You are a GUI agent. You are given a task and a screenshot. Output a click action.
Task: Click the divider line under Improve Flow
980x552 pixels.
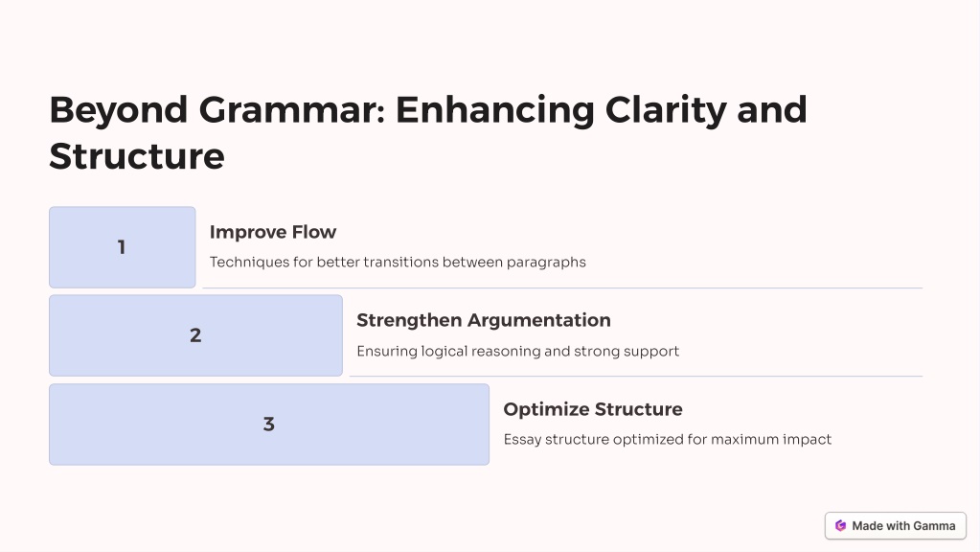tap(562, 288)
